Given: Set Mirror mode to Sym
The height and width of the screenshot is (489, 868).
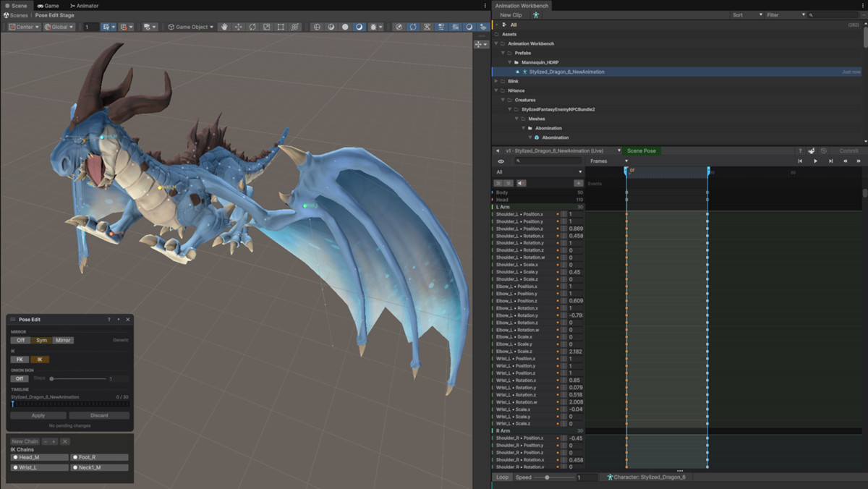Looking at the screenshot, I should click(41, 340).
